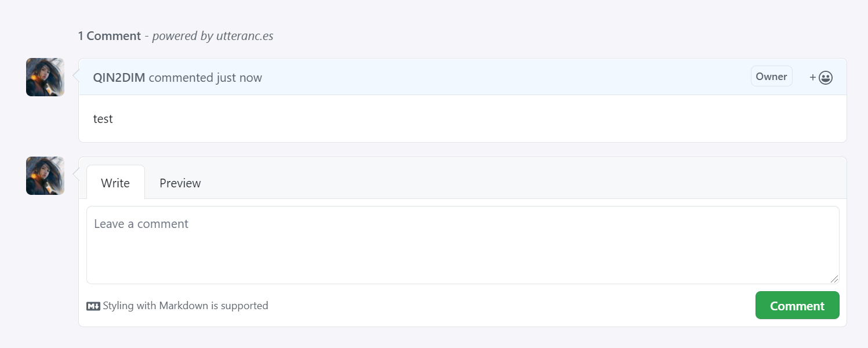The image size is (868, 348).
Task: Switch to the Preview tab
Action: (x=180, y=183)
